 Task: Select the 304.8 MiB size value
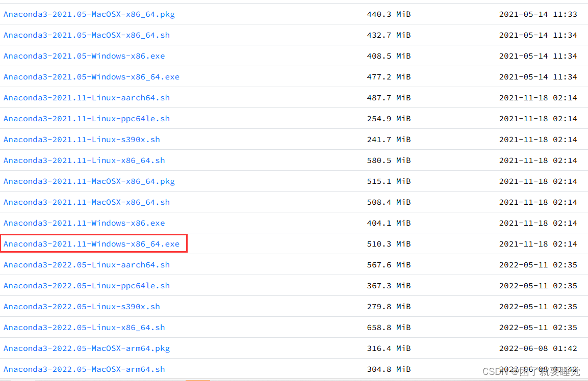389,369
